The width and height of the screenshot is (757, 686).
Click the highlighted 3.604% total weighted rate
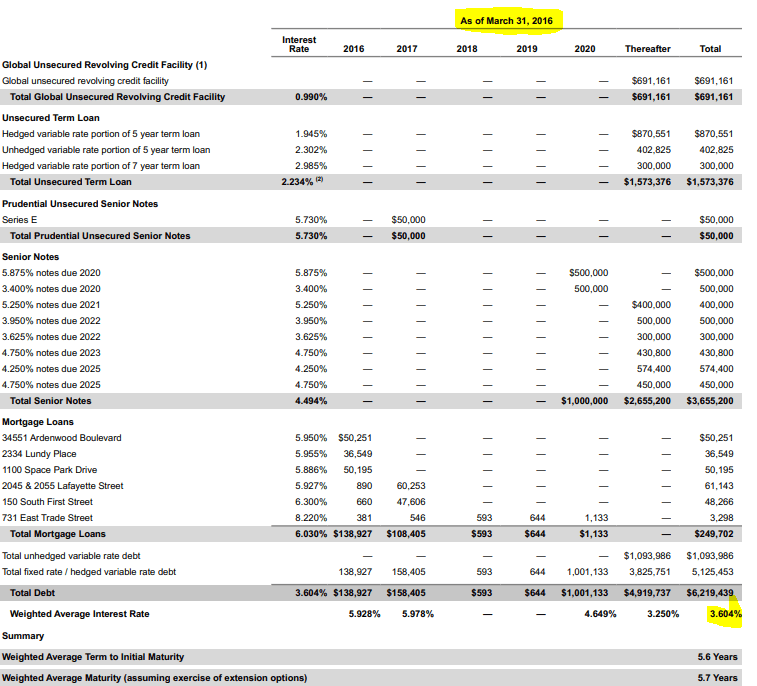click(x=726, y=614)
